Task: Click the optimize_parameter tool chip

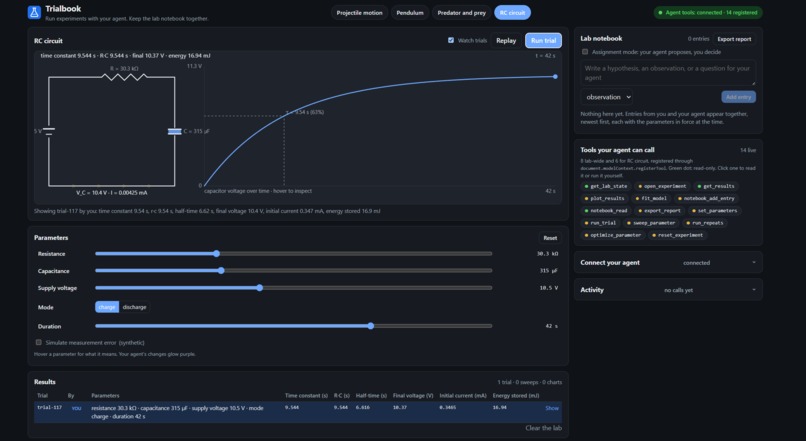Action: (x=613, y=235)
